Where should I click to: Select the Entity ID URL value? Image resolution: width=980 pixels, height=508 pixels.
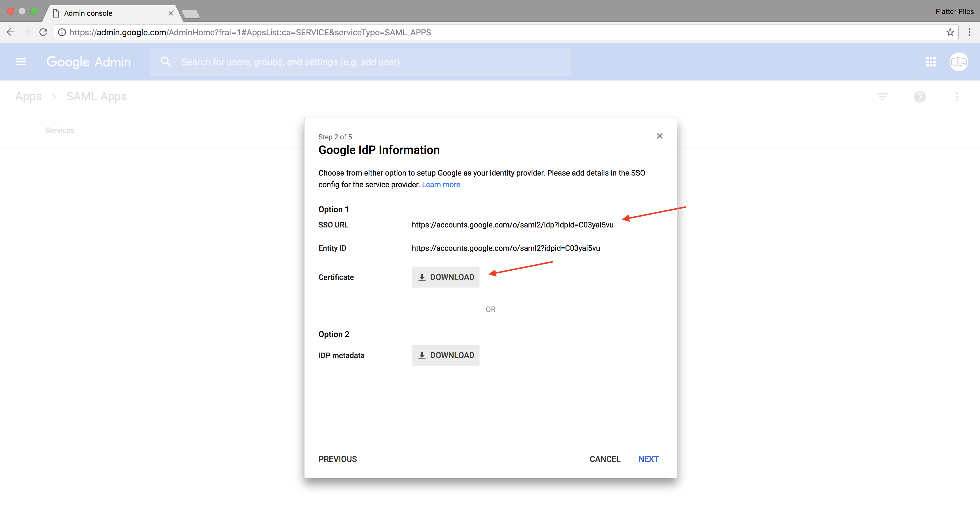505,248
